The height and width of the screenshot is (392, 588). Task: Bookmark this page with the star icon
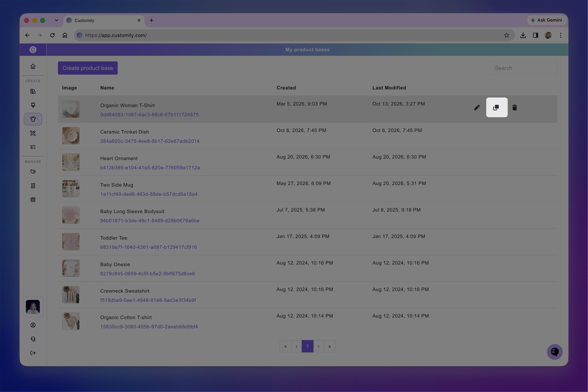507,35
